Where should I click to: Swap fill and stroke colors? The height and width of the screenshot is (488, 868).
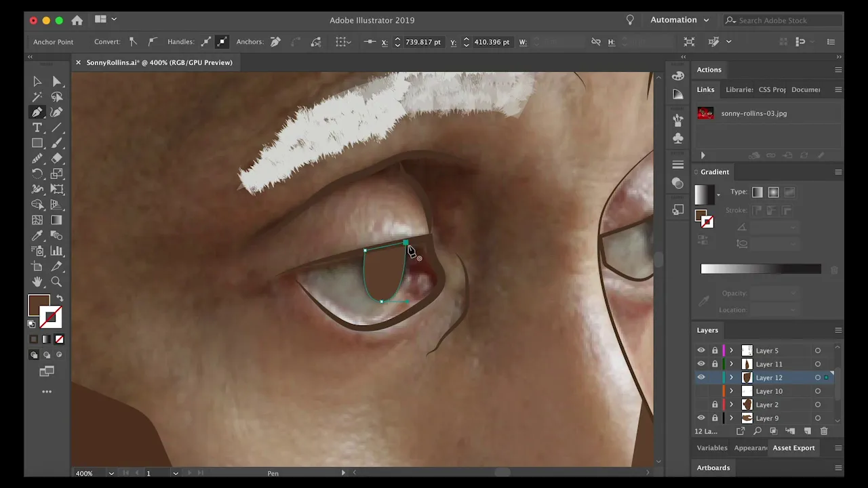pyautogui.click(x=60, y=298)
